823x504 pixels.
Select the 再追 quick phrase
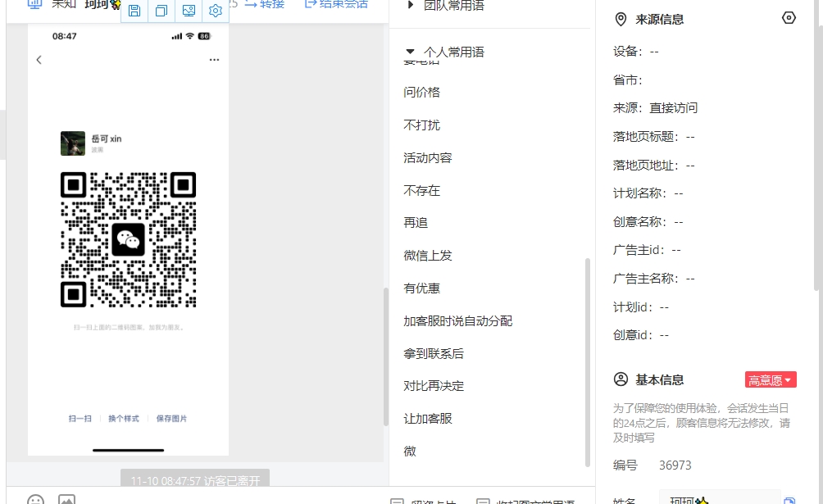click(x=416, y=223)
